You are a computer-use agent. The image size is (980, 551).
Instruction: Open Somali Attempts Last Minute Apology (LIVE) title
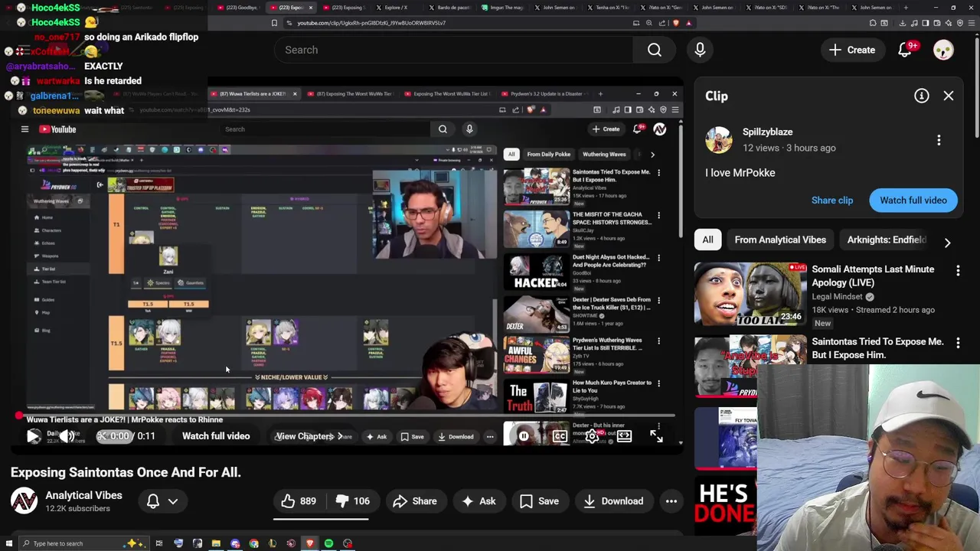[x=873, y=275]
